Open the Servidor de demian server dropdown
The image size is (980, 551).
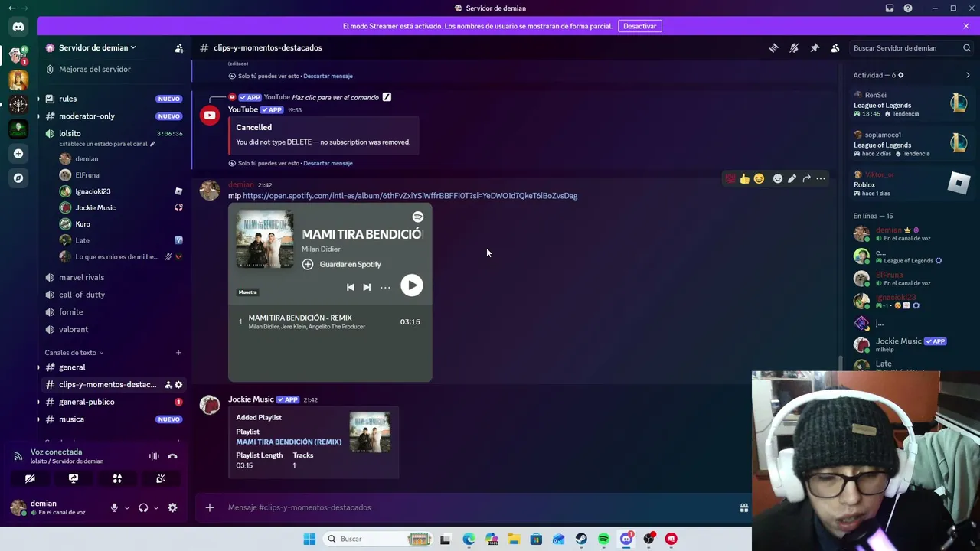97,48
